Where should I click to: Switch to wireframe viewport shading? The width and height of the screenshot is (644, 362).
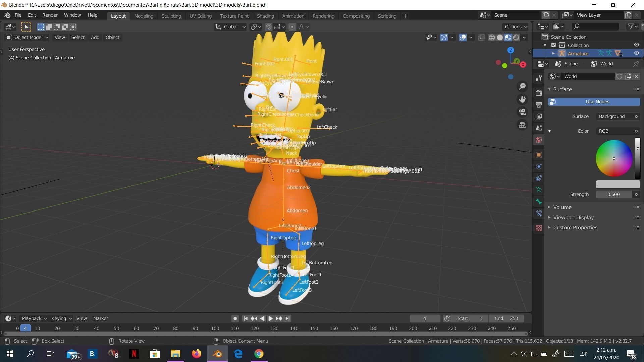(492, 37)
